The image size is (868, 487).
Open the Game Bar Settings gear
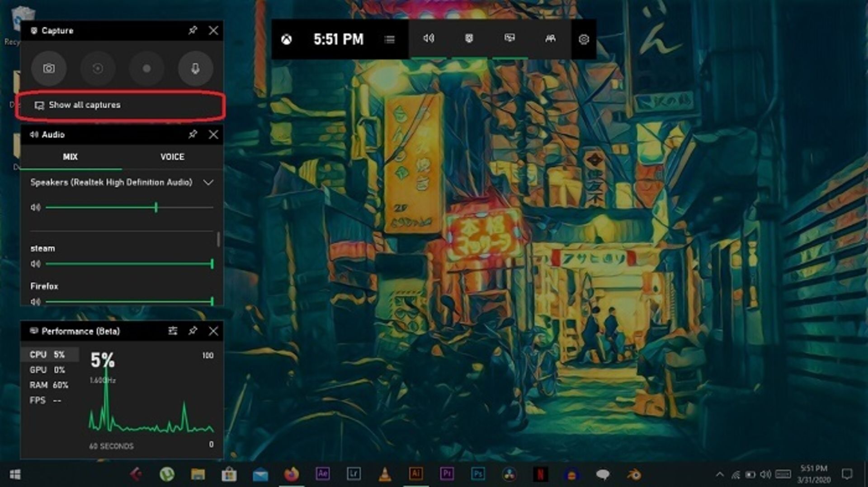[584, 39]
